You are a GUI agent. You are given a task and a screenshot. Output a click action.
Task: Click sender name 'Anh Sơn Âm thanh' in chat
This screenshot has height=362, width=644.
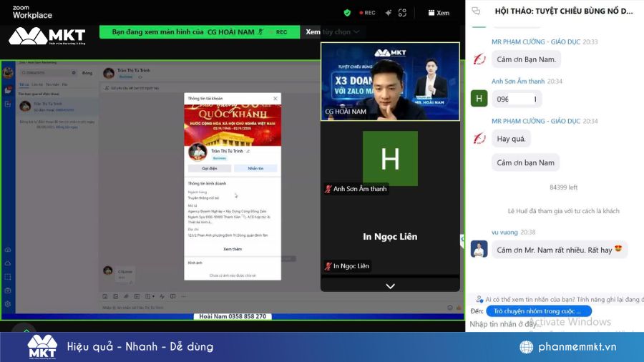pos(518,82)
